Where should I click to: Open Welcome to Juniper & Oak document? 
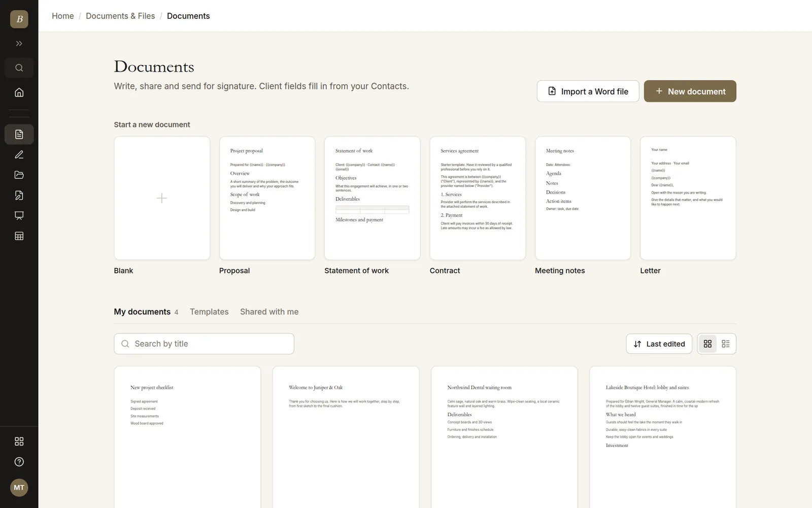346,437
